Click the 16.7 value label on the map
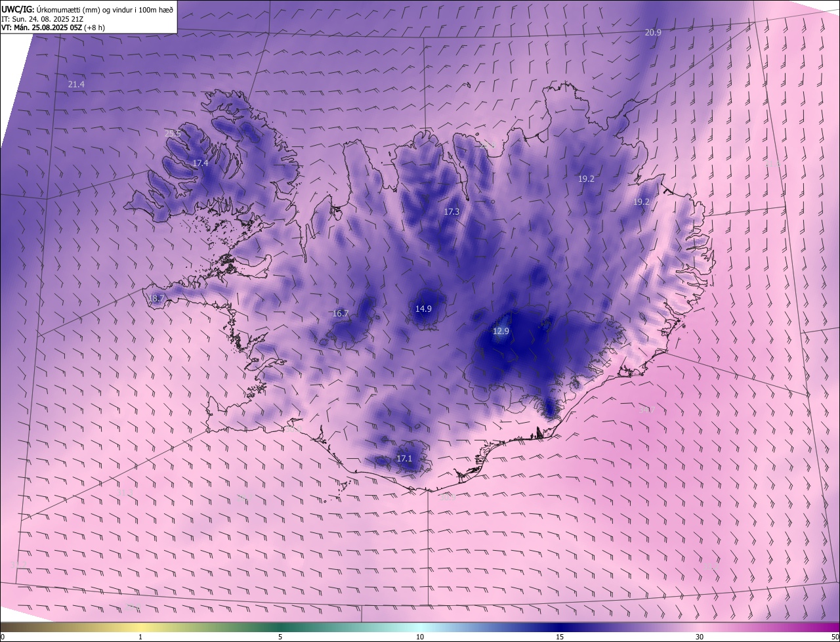Viewport: 840px width, 642px height. (x=341, y=314)
